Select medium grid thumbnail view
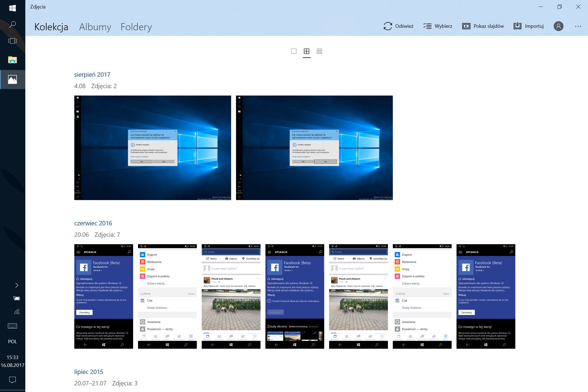Viewport: 588px width, 392px height. 307,51
